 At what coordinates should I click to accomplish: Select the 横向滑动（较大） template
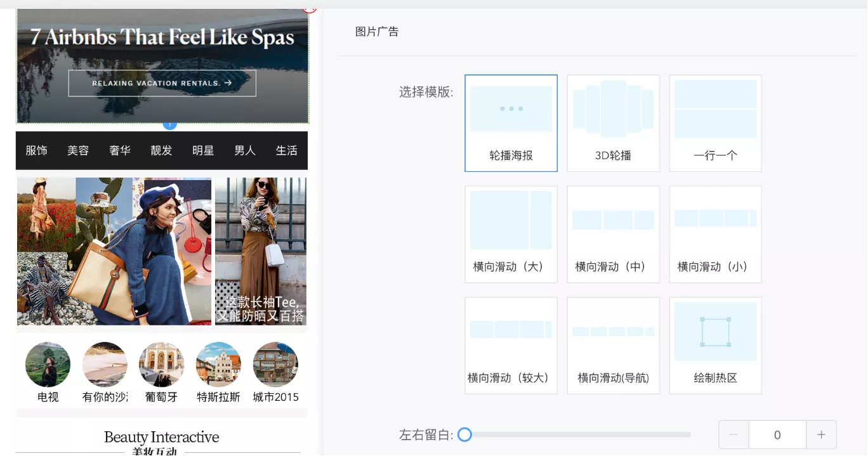pos(511,346)
